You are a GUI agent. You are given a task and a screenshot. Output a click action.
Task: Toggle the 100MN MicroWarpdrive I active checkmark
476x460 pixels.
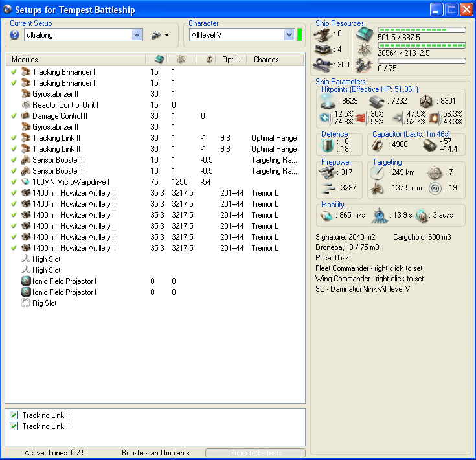[14, 182]
